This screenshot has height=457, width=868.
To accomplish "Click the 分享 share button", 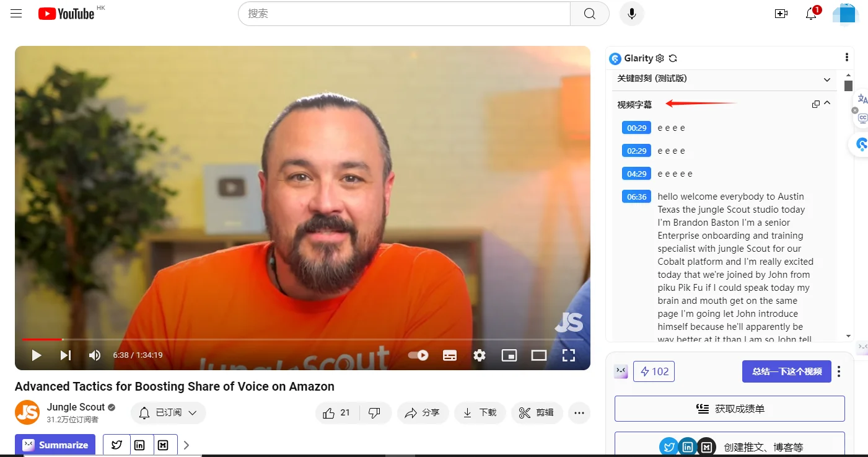I will (423, 412).
